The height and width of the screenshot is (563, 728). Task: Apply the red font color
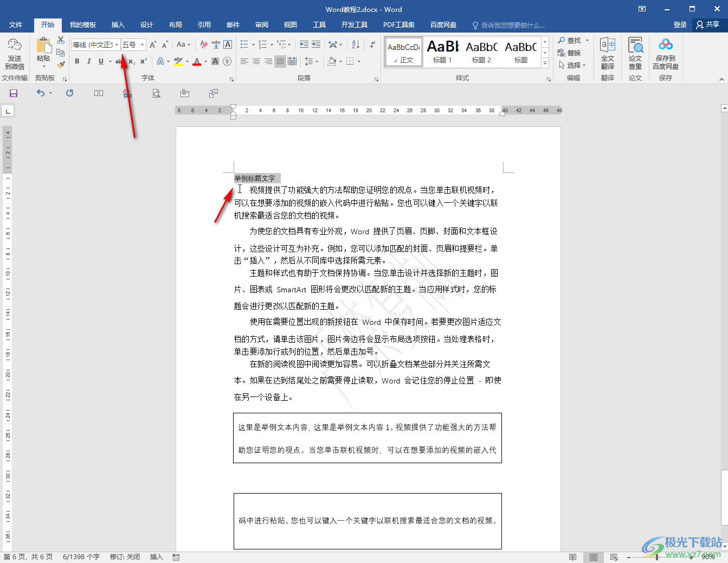pos(197,61)
